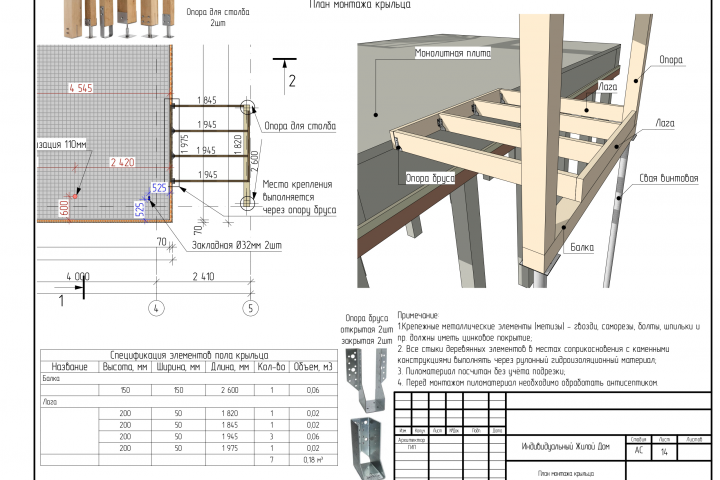Screen dimensions: 720x480
Task: Click the '1 845' joist dimension on the plan
Action: (207, 100)
